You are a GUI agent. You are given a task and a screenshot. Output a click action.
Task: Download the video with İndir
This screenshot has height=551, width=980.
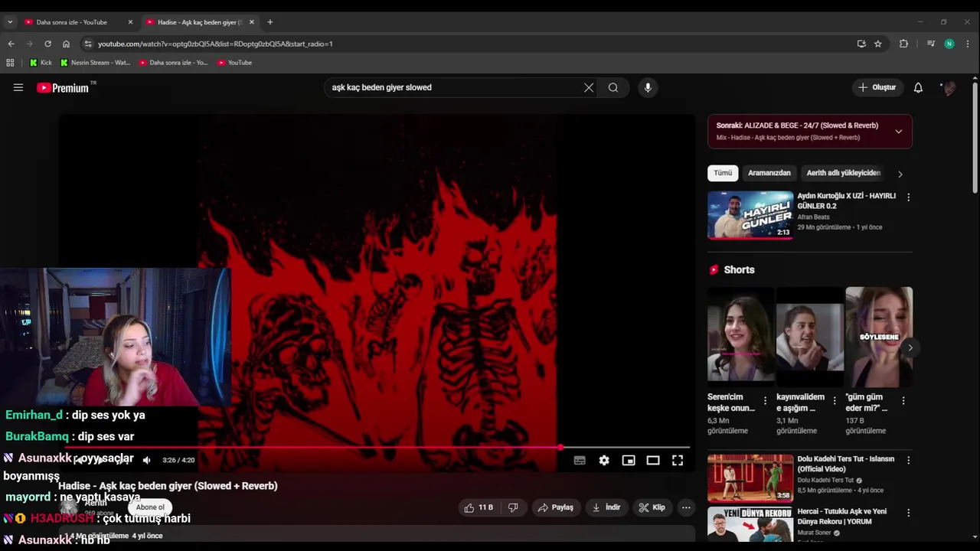(x=606, y=507)
